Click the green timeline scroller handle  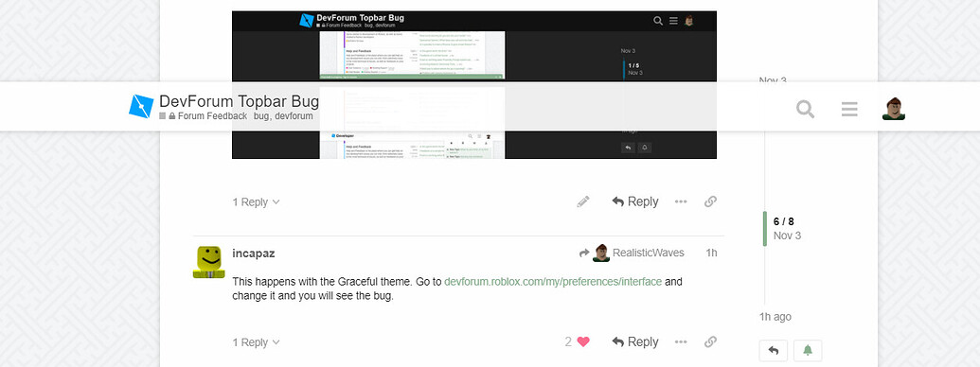coord(765,229)
